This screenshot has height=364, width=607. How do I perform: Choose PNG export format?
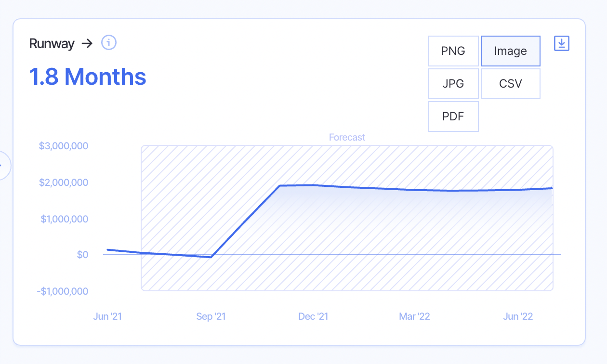[x=453, y=51]
